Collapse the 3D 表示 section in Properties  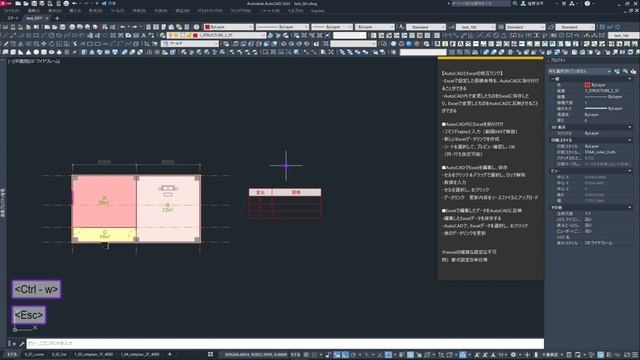pos(629,127)
